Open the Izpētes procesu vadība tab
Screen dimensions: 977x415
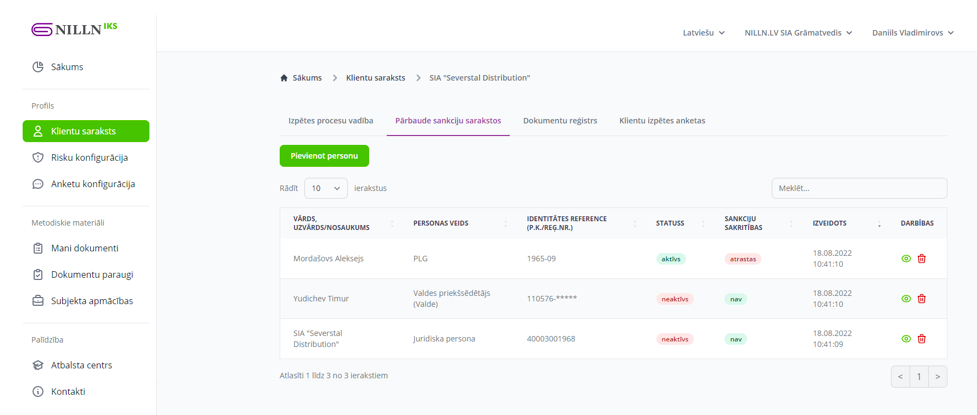pos(330,121)
